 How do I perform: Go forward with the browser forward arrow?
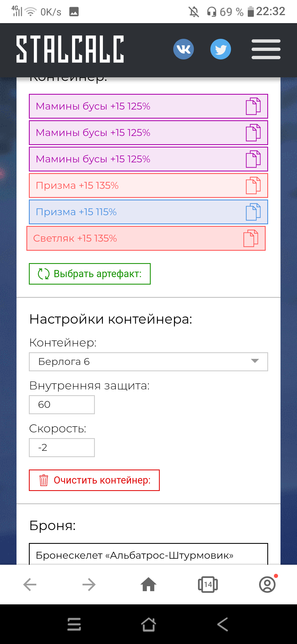click(89, 585)
